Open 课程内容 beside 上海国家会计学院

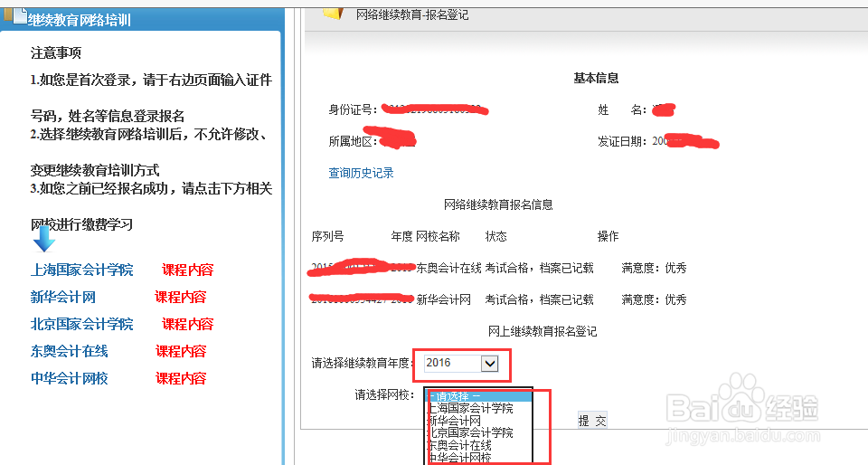tap(187, 270)
